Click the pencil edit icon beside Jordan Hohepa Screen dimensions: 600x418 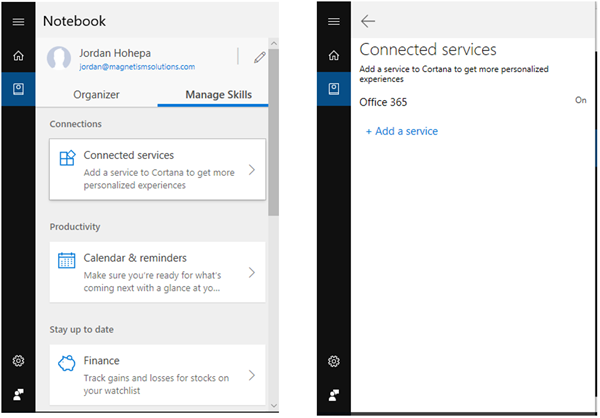click(x=260, y=58)
